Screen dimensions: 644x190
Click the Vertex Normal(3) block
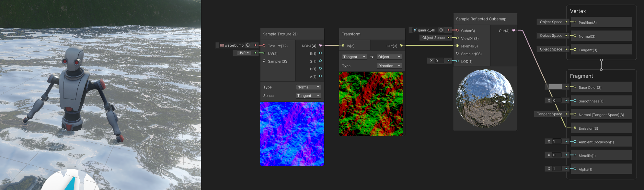[x=601, y=36]
